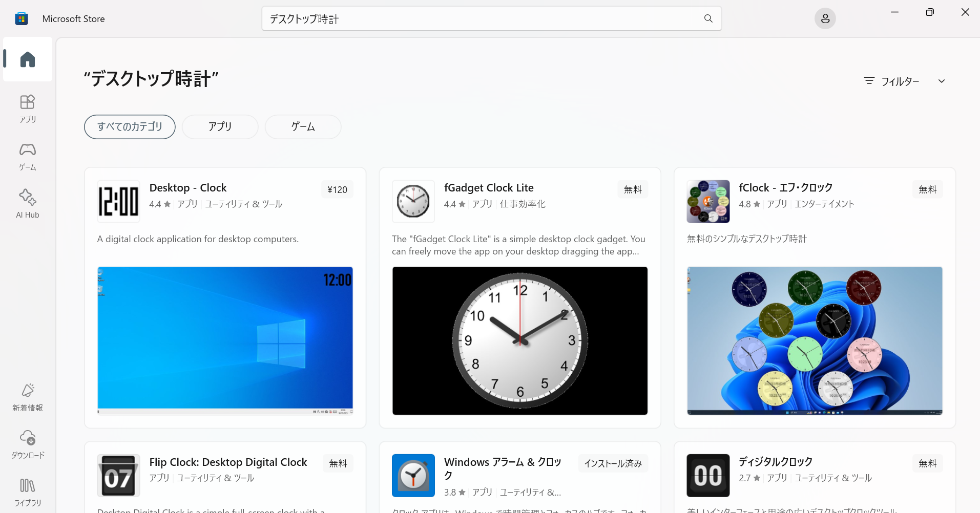The width and height of the screenshot is (980, 513).
Task: Select the アプリ category filter tab
Action: tap(220, 127)
